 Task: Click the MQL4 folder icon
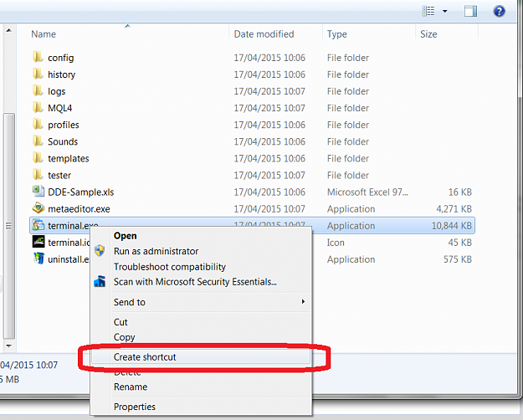[38, 107]
